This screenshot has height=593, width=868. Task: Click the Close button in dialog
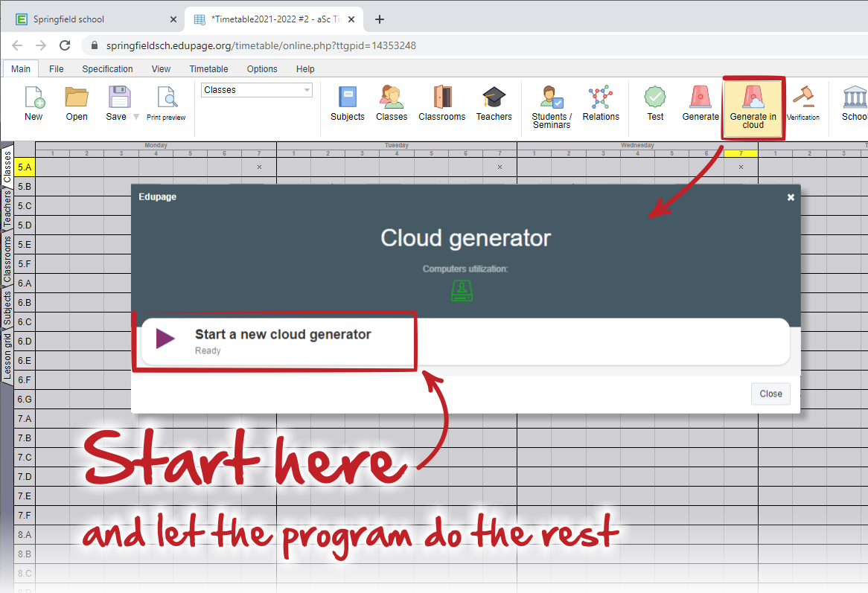tap(770, 394)
